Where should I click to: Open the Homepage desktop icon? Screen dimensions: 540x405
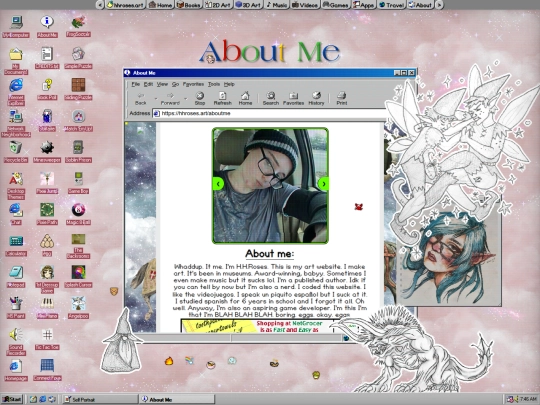click(16, 370)
